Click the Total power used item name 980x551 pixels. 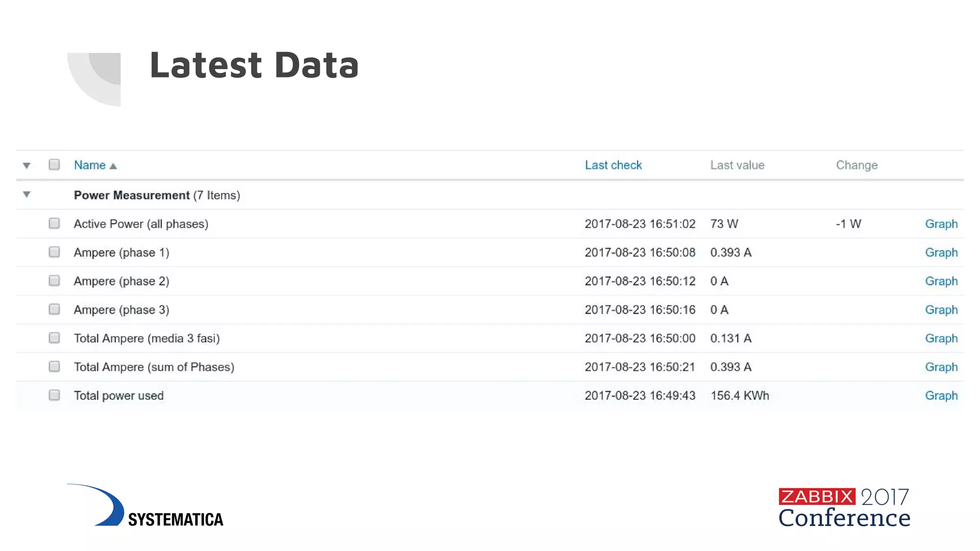coord(119,396)
